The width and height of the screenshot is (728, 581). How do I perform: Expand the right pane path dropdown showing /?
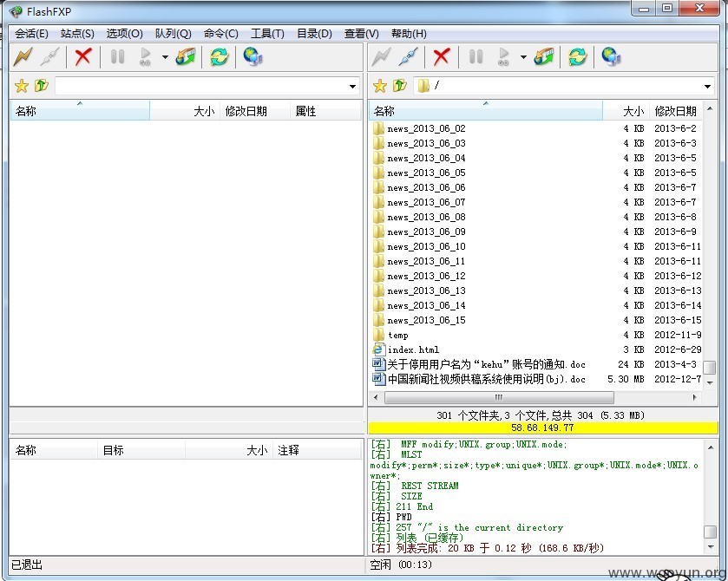tap(707, 87)
